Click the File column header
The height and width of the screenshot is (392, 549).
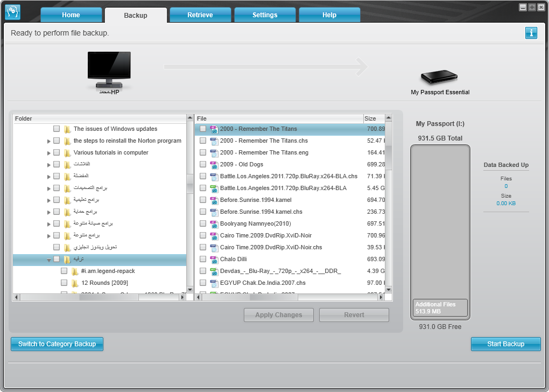point(279,118)
